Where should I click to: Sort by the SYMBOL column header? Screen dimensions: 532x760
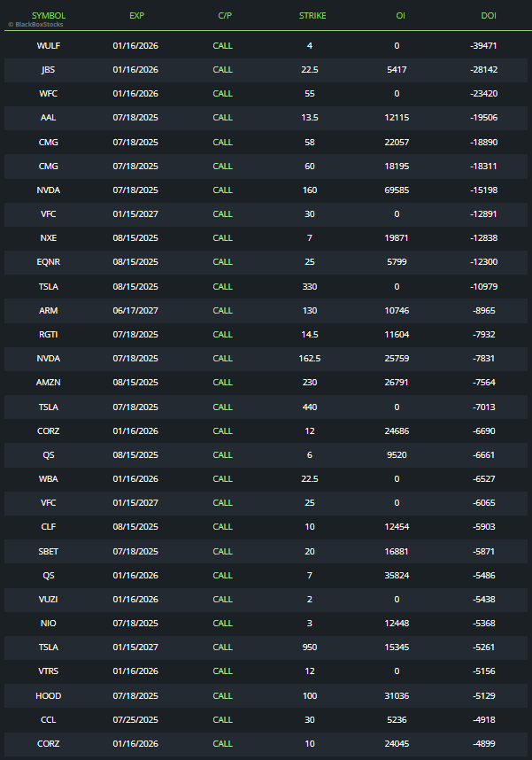49,16
